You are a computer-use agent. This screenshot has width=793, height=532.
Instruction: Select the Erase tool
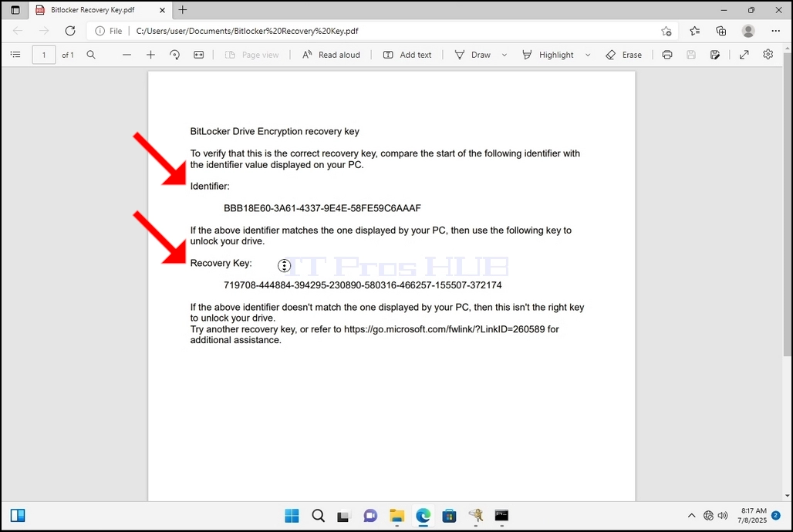click(623, 55)
